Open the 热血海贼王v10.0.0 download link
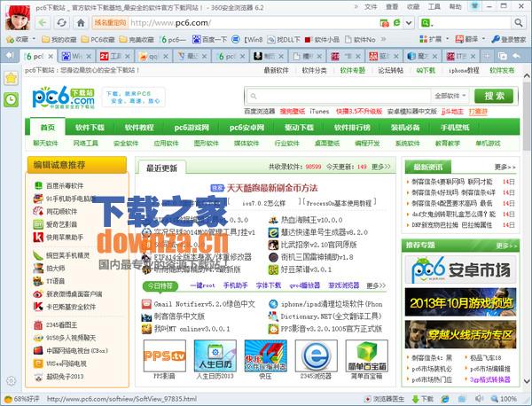This screenshot has width=532, height=406. [x=311, y=220]
